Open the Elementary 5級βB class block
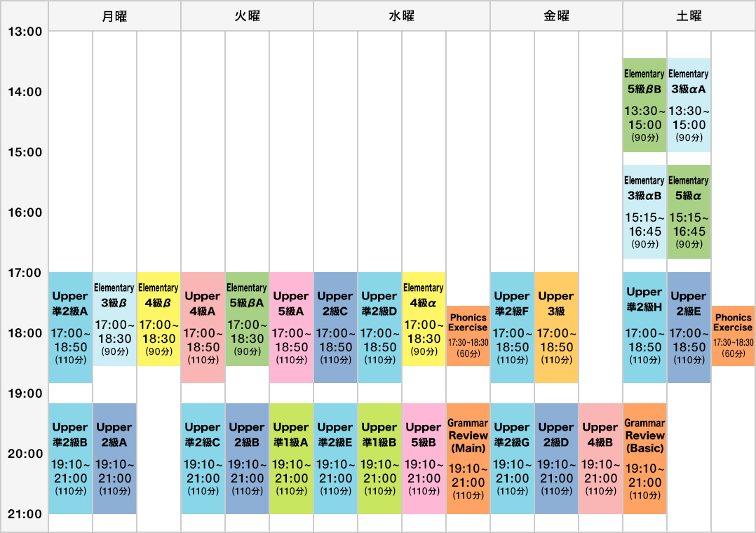The width and height of the screenshot is (756, 533). [644, 105]
